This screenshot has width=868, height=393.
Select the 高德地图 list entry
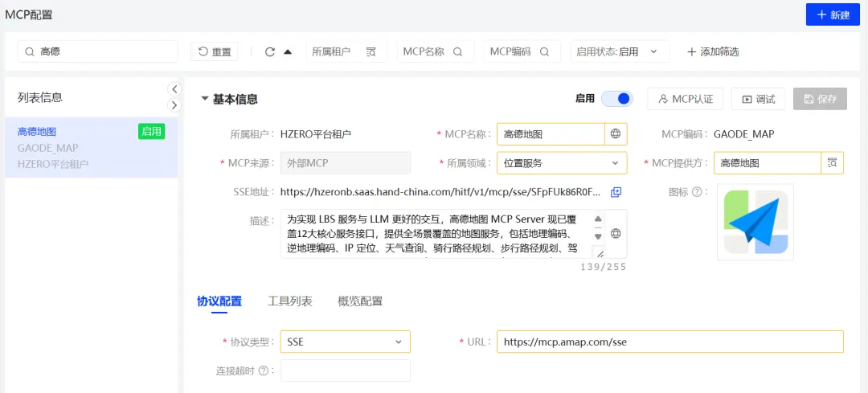pos(92,147)
